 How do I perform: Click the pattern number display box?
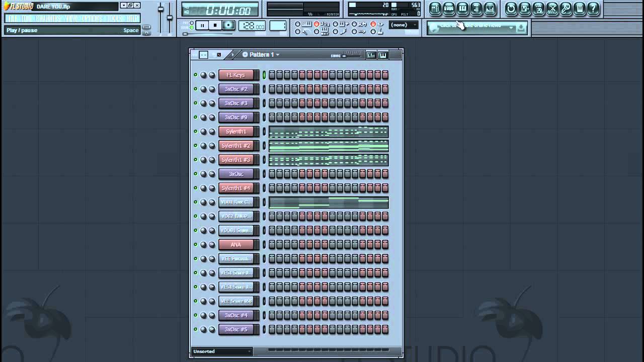(278, 25)
